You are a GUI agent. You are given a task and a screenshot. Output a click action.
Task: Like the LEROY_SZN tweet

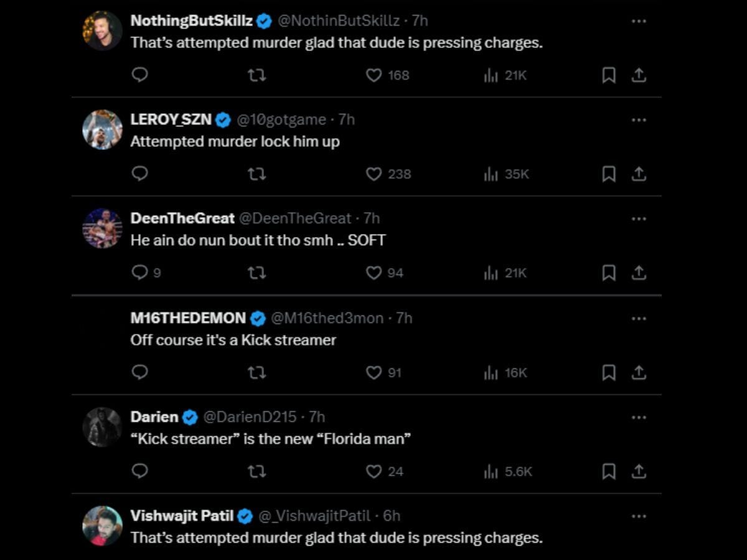(x=374, y=174)
